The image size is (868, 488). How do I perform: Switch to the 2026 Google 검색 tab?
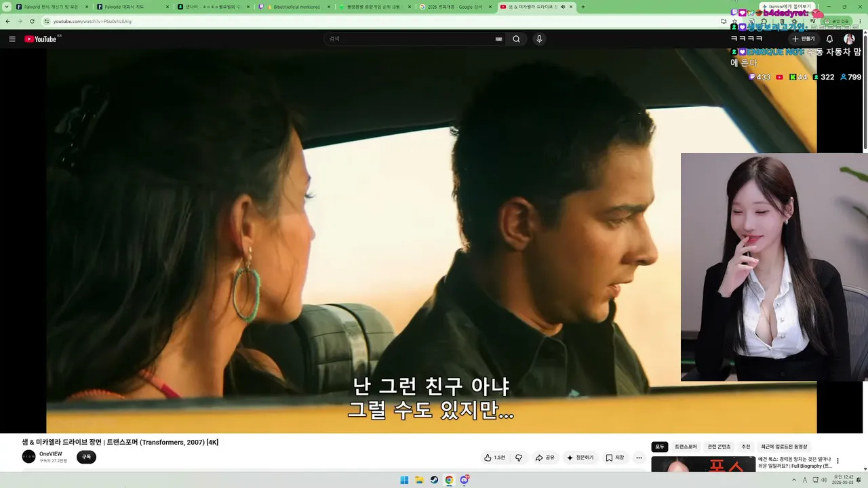coord(457,7)
